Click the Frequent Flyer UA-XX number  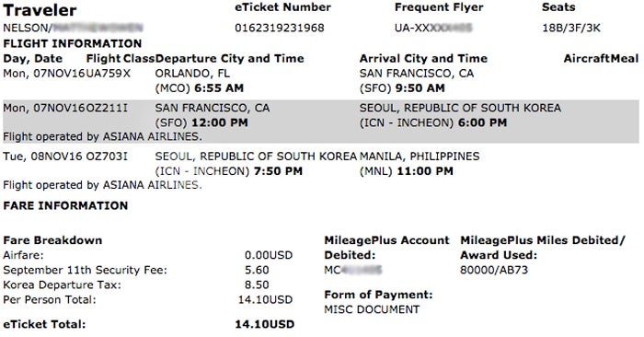coord(433,28)
